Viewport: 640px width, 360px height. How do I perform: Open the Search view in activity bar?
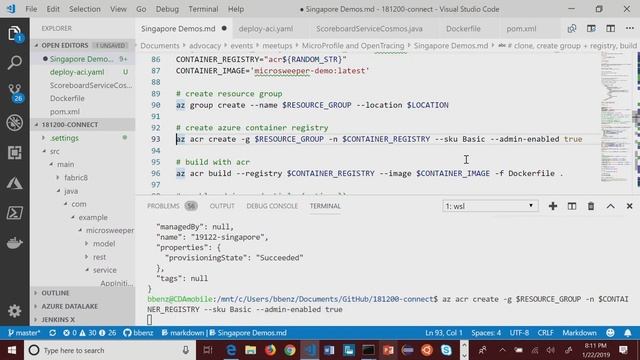[x=14, y=63]
